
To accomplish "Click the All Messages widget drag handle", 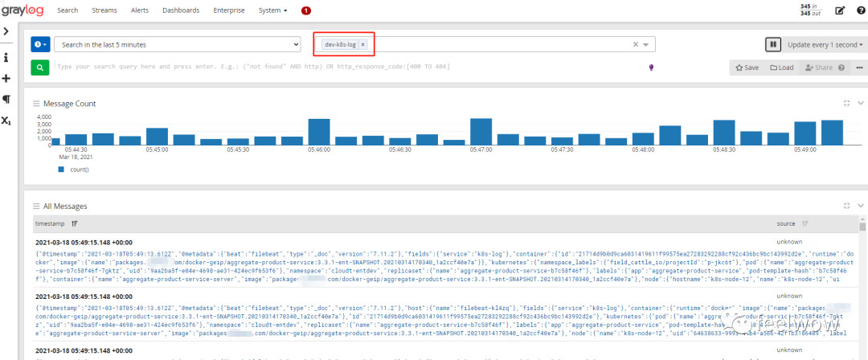I will click(36, 206).
